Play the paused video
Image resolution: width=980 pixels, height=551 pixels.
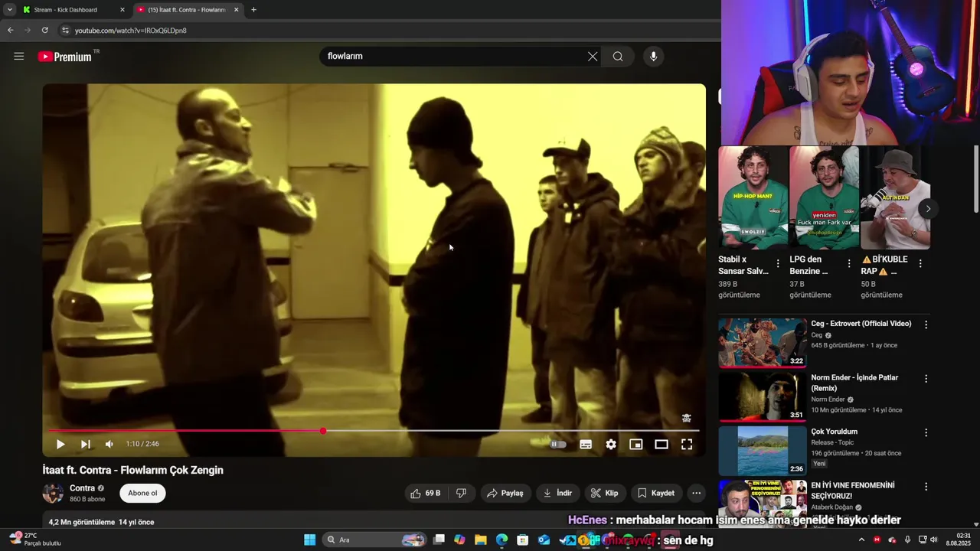tap(60, 444)
